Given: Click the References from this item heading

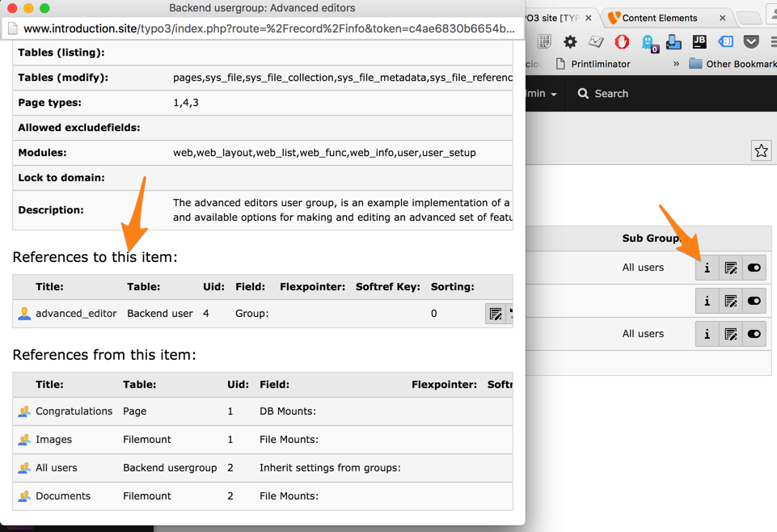Looking at the screenshot, I should click(104, 355).
